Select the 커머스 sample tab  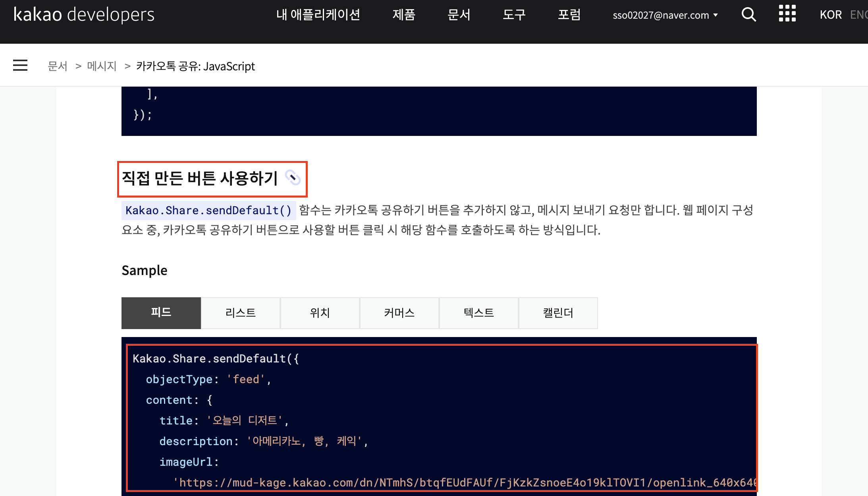(x=399, y=313)
